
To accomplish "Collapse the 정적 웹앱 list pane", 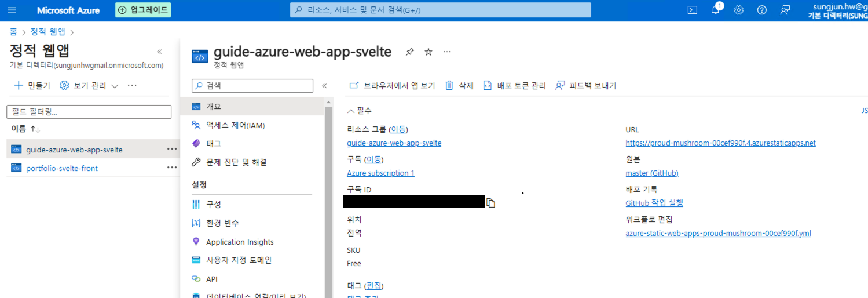I will [159, 52].
